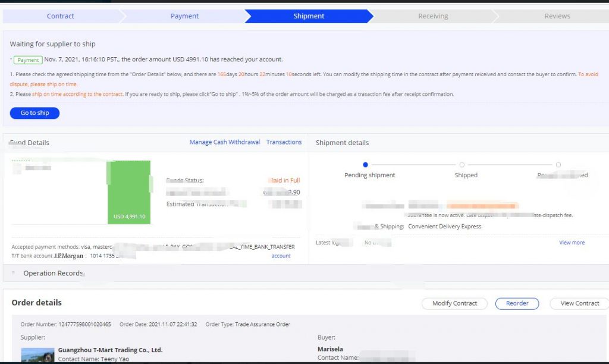Click the buyer name Marisela
Screen dimensions: 609x364
(x=330, y=349)
